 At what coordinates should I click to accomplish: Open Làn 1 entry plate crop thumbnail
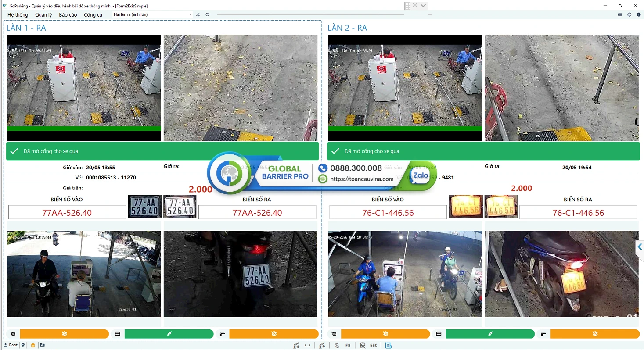coord(145,207)
